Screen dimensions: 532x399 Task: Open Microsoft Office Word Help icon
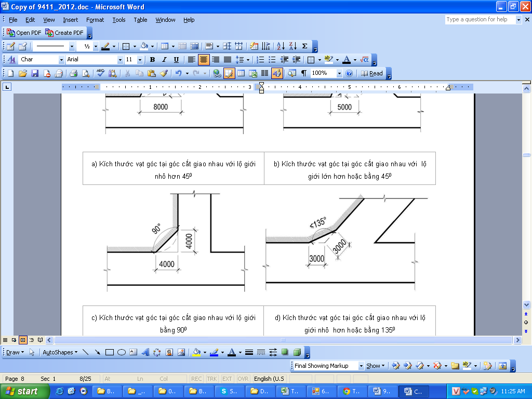click(x=349, y=73)
